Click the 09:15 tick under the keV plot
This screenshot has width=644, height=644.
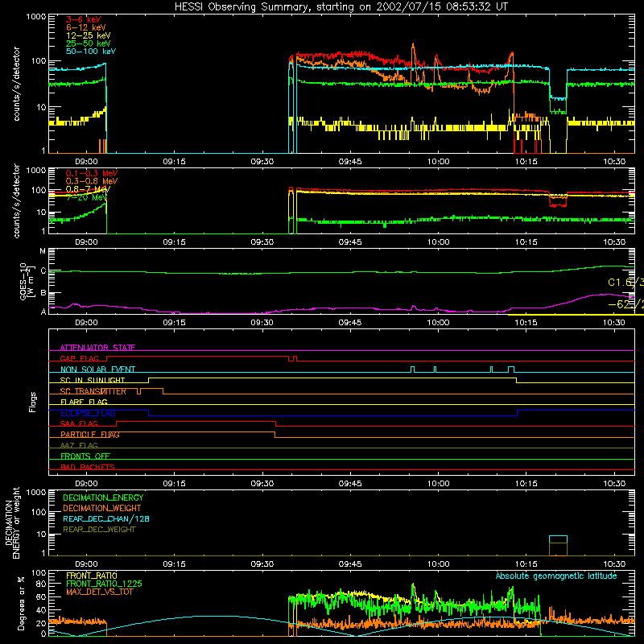pyautogui.click(x=174, y=162)
